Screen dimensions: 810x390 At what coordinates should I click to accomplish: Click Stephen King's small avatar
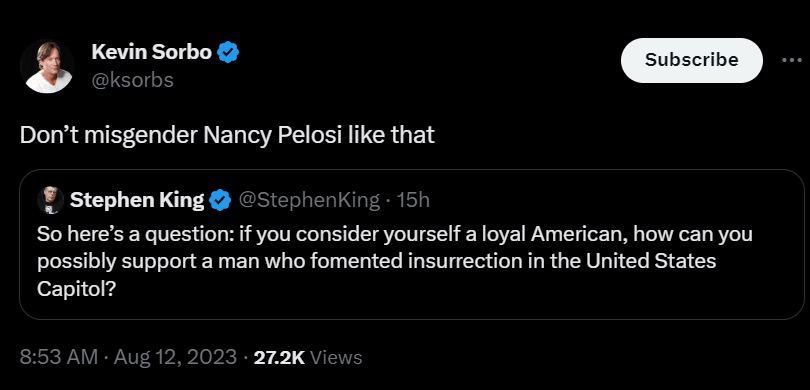tap(51, 200)
